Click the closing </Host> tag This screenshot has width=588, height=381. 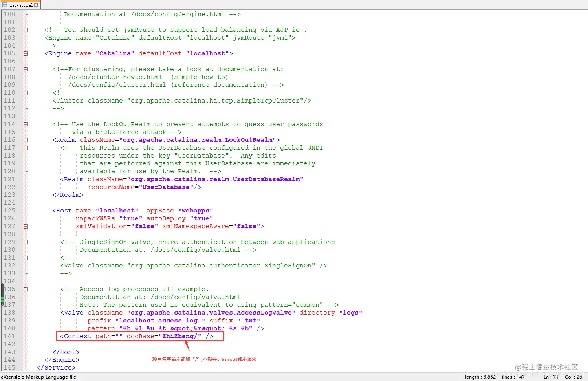(x=66, y=352)
